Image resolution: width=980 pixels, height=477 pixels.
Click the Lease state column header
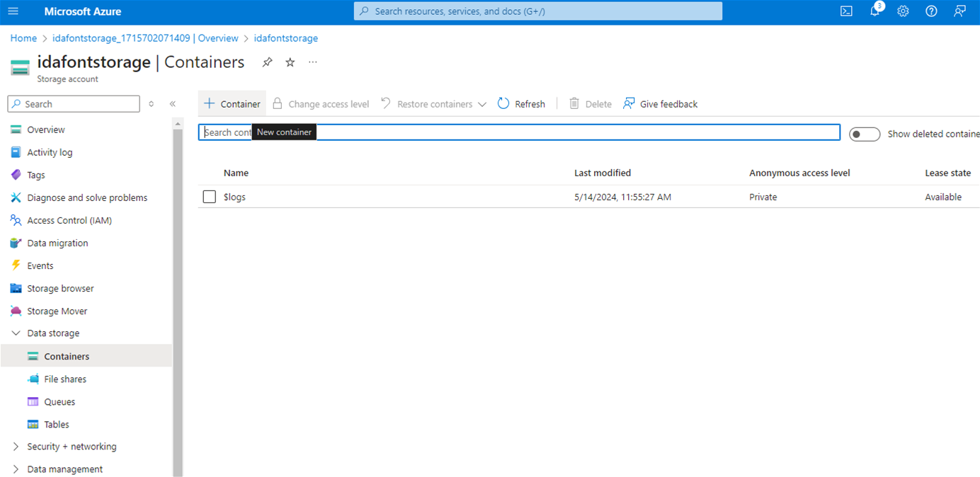[947, 173]
